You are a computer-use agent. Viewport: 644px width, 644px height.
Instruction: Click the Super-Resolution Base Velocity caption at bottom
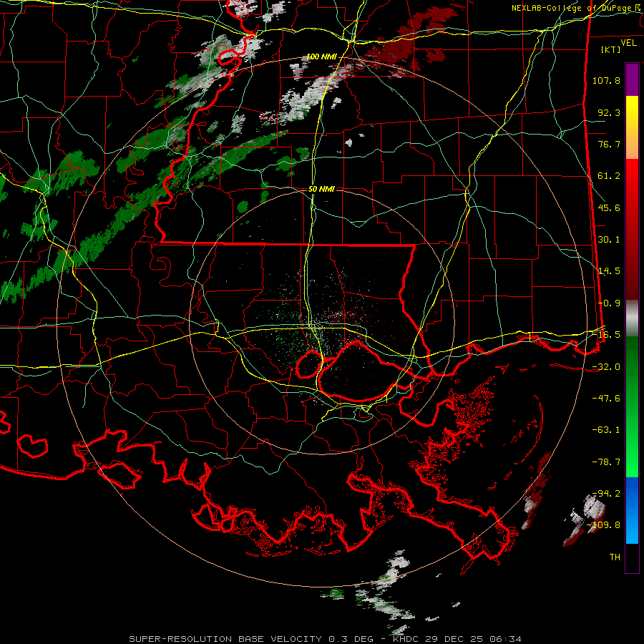[x=325, y=639]
